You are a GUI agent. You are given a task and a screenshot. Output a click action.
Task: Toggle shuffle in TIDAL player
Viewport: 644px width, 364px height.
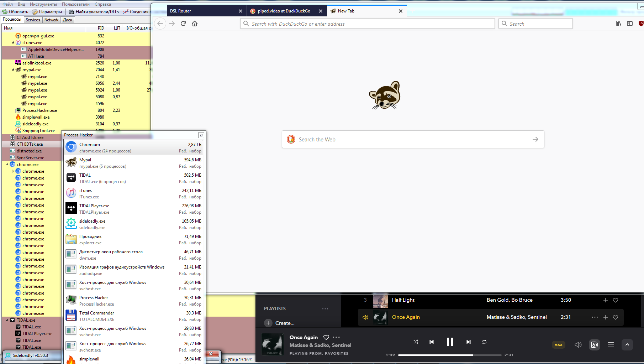[416, 342]
